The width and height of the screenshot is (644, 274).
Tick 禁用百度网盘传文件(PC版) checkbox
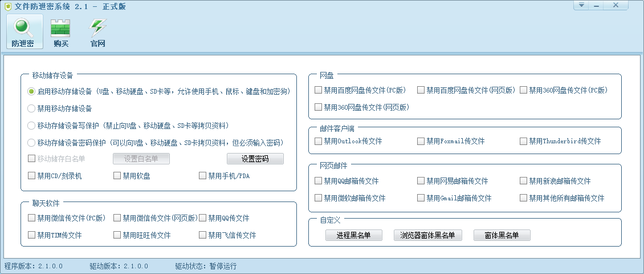[x=319, y=90]
